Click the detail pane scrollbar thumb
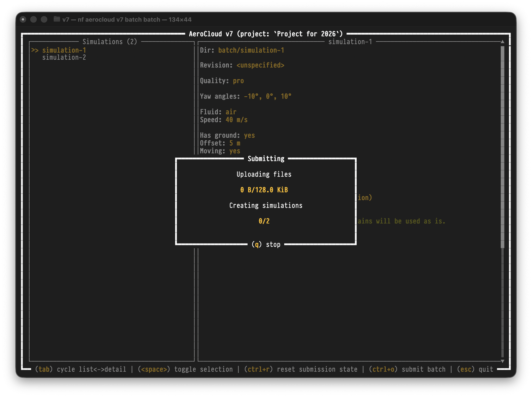Screen dimensions: 532x397 click(x=502, y=146)
